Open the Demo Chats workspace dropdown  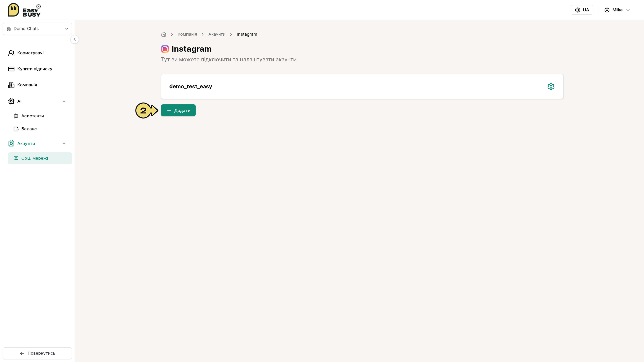tap(37, 29)
